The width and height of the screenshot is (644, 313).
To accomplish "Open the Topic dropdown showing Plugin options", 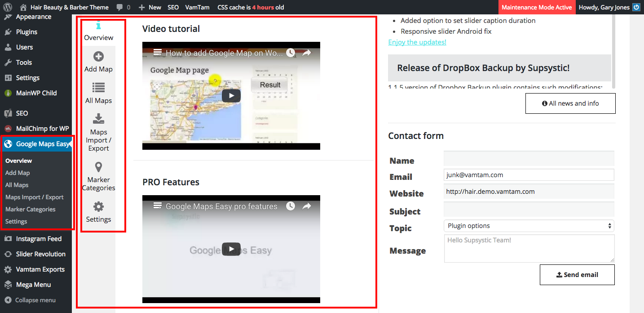I will click(529, 226).
